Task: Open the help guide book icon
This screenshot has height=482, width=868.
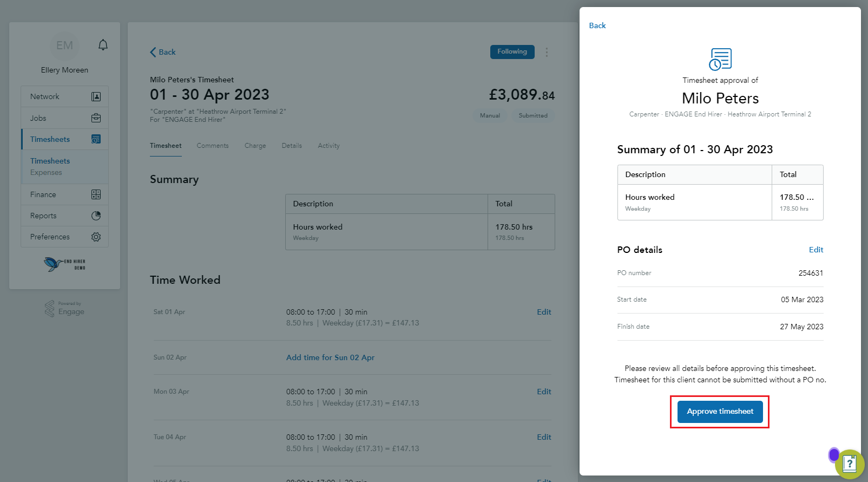Action: (850, 464)
